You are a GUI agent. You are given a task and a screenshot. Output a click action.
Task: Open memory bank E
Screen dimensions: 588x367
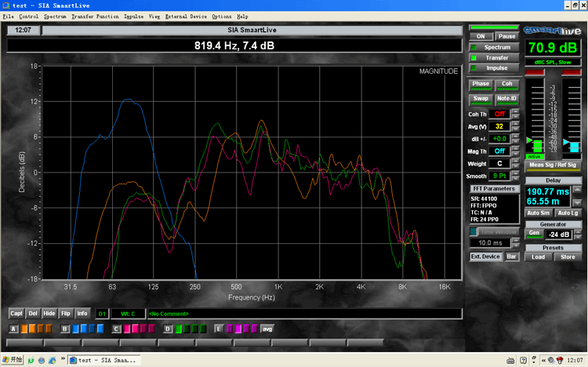tap(219, 329)
